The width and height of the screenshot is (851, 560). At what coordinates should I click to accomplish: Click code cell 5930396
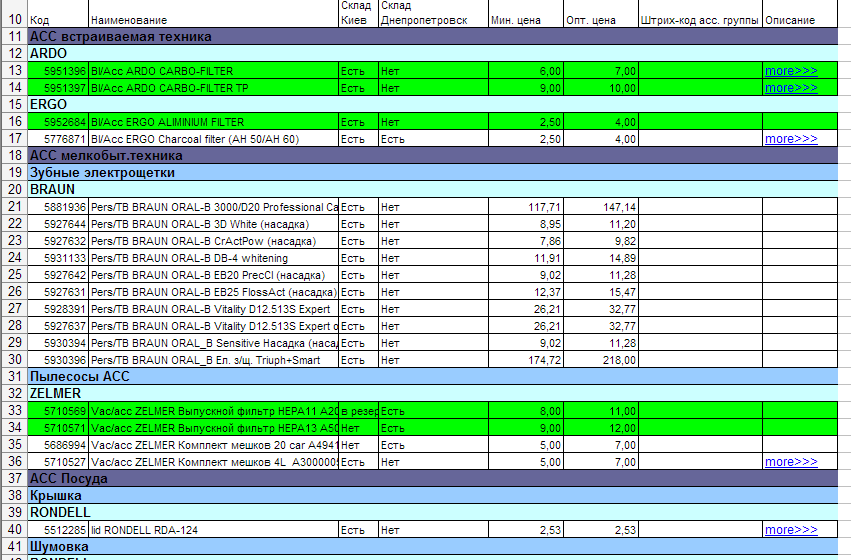[x=58, y=360]
